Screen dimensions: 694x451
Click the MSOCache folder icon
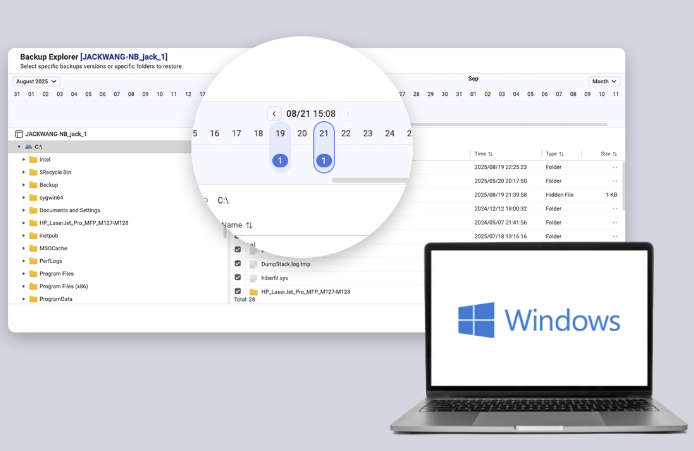click(x=33, y=248)
